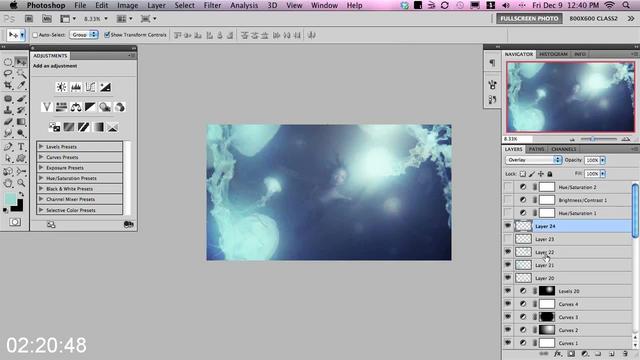Click 800X600 CLASS2 workspace button
The height and width of the screenshot is (360, 640).
click(593, 18)
